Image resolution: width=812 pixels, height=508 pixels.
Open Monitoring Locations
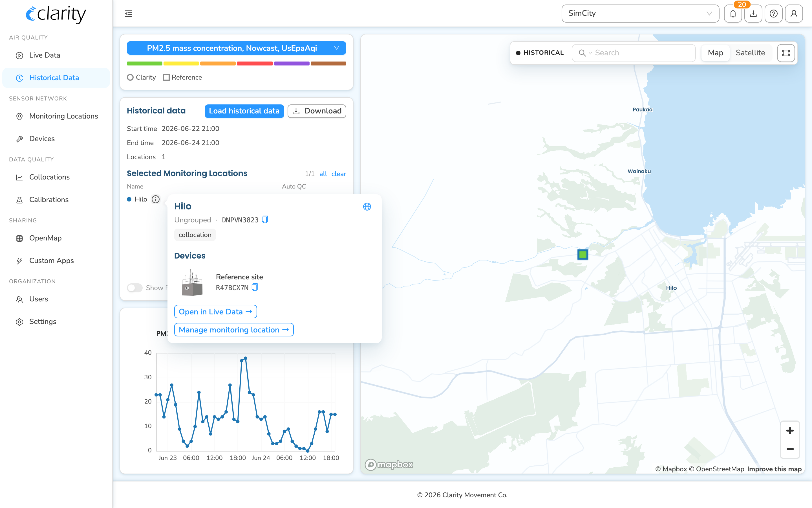tap(56, 116)
